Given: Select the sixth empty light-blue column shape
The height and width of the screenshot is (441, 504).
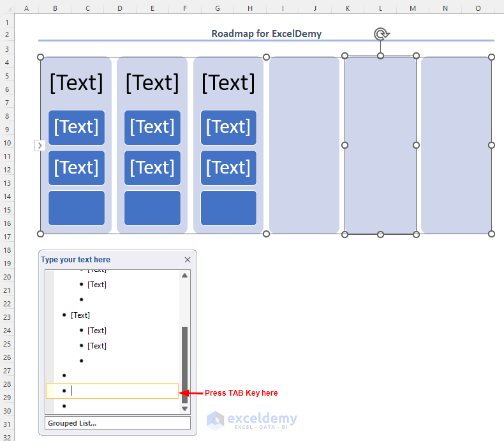Looking at the screenshot, I should tap(456, 146).
